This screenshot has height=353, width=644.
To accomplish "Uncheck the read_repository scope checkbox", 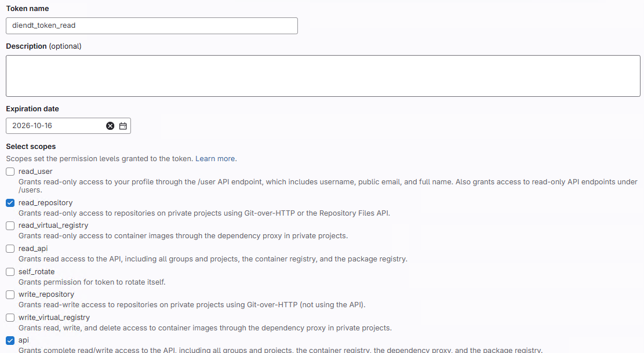I will point(10,203).
